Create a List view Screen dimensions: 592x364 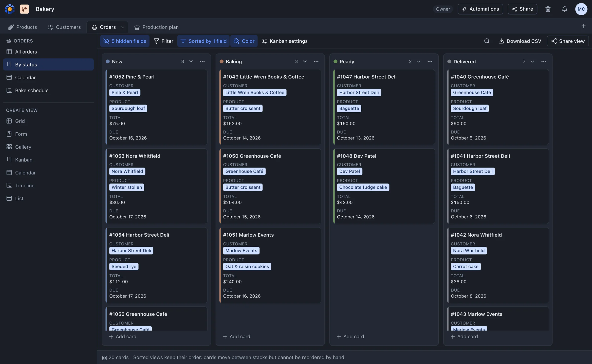48,198
